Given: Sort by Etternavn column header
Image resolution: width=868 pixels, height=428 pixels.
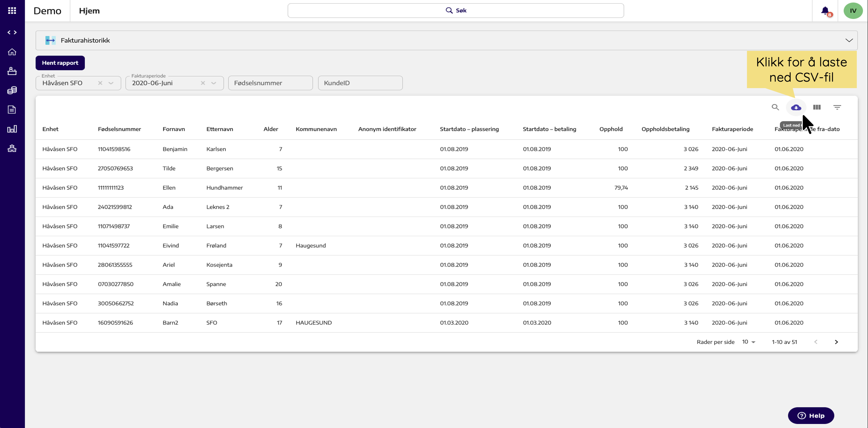Looking at the screenshot, I should 220,129.
